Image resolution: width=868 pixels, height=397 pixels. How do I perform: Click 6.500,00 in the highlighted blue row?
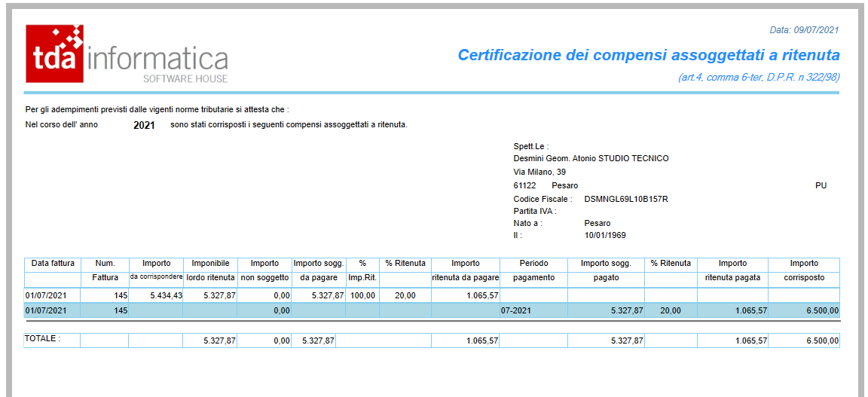pyautogui.click(x=822, y=310)
